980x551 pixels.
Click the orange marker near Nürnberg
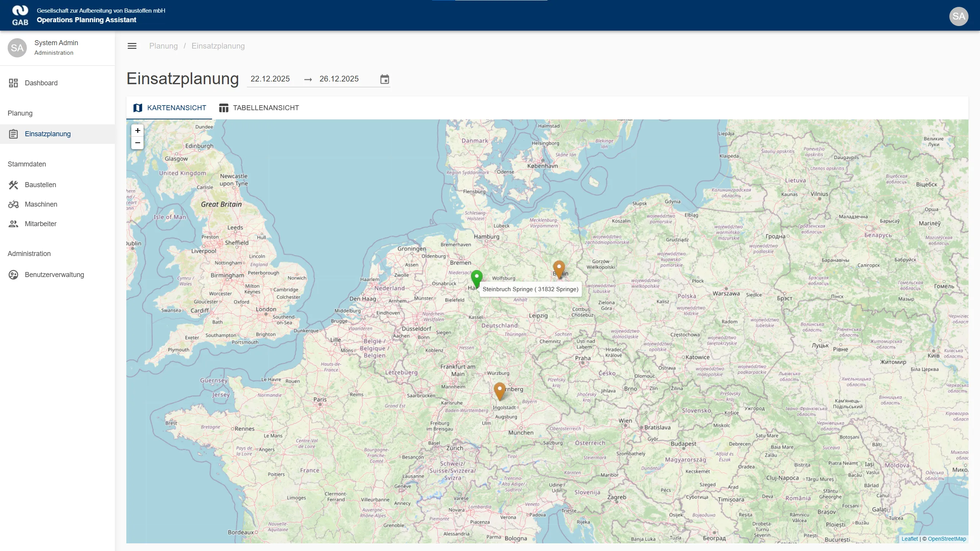point(499,390)
